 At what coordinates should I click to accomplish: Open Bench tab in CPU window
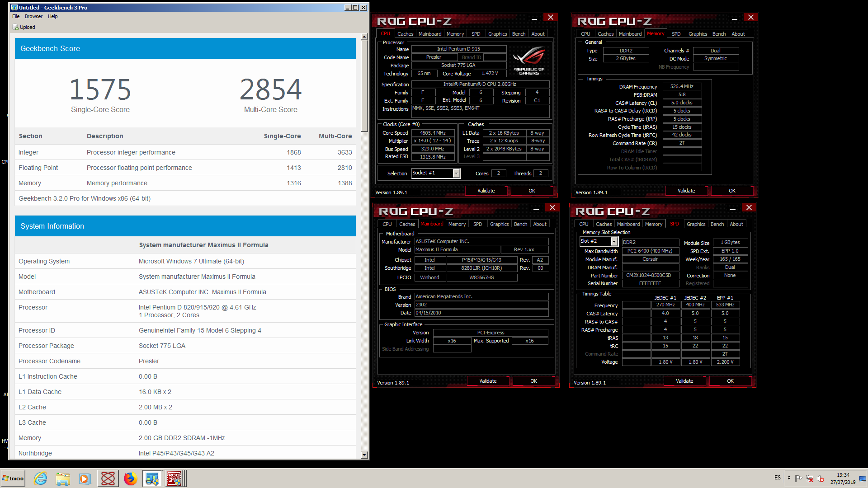pyautogui.click(x=519, y=34)
